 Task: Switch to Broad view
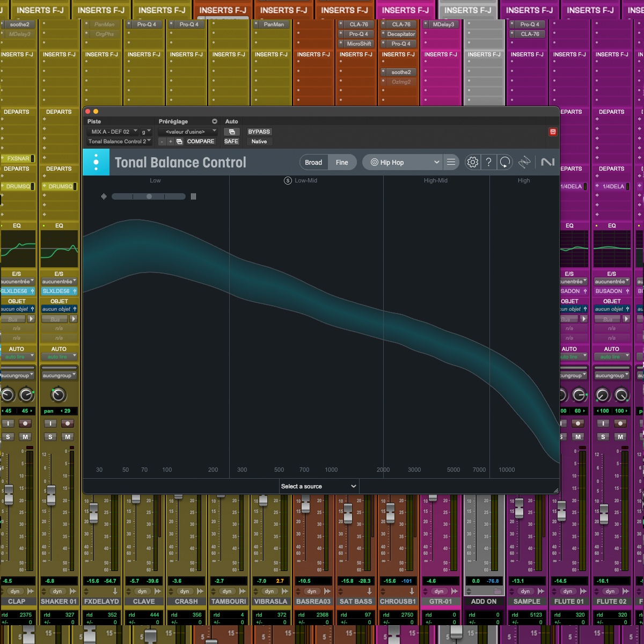(x=313, y=162)
